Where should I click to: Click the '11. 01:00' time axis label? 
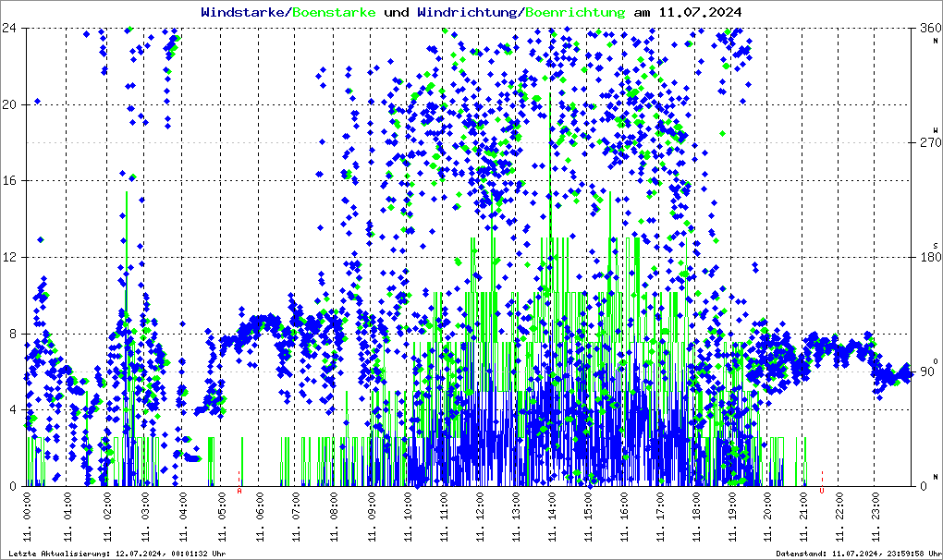(x=67, y=517)
